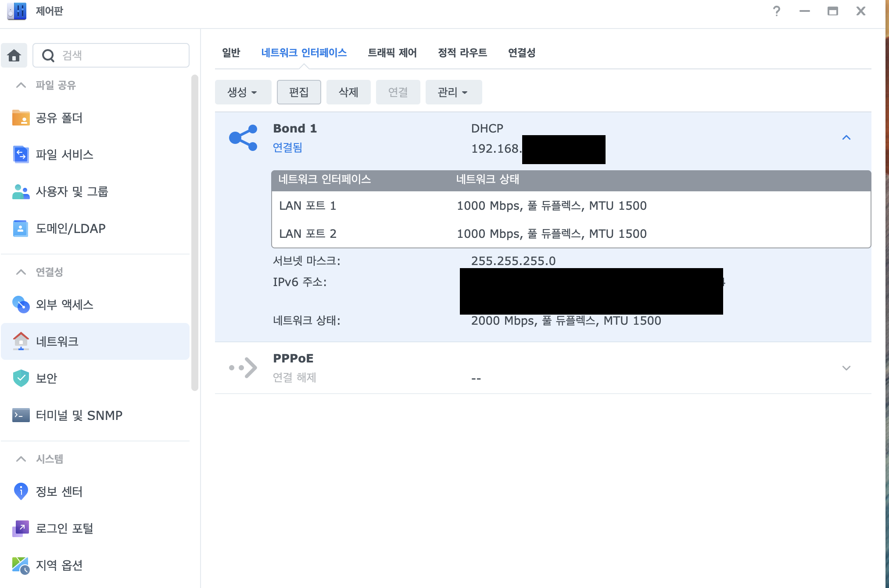Select the 사용자 및 그룹 icon
The width and height of the screenshot is (889, 588).
[x=21, y=191]
